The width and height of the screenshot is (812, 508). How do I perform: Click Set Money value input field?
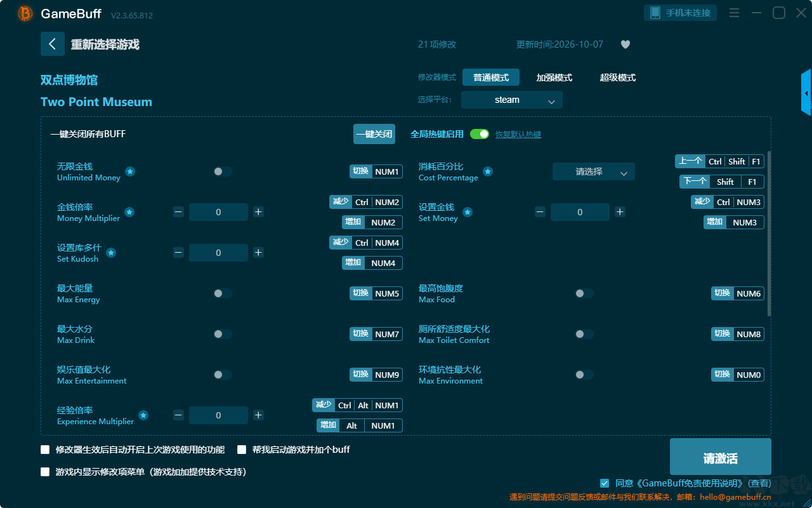[580, 212]
